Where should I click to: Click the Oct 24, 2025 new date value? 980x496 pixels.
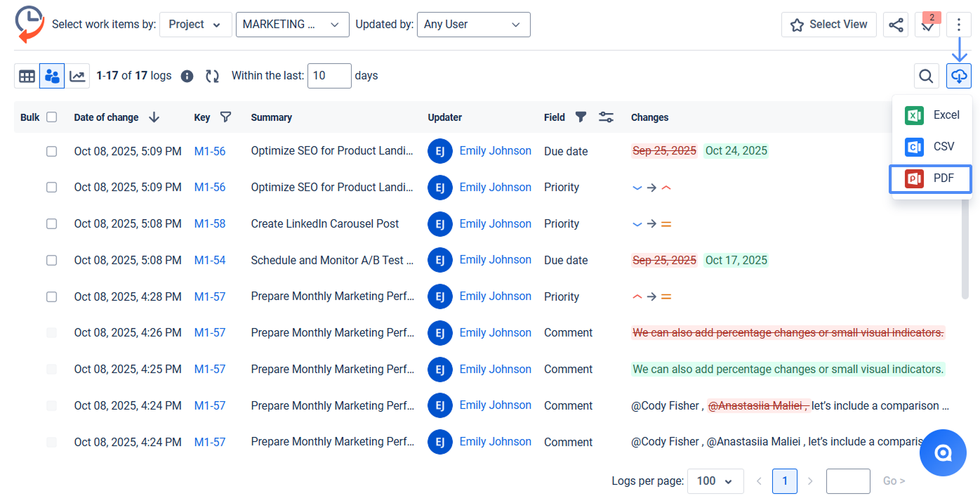coord(736,151)
